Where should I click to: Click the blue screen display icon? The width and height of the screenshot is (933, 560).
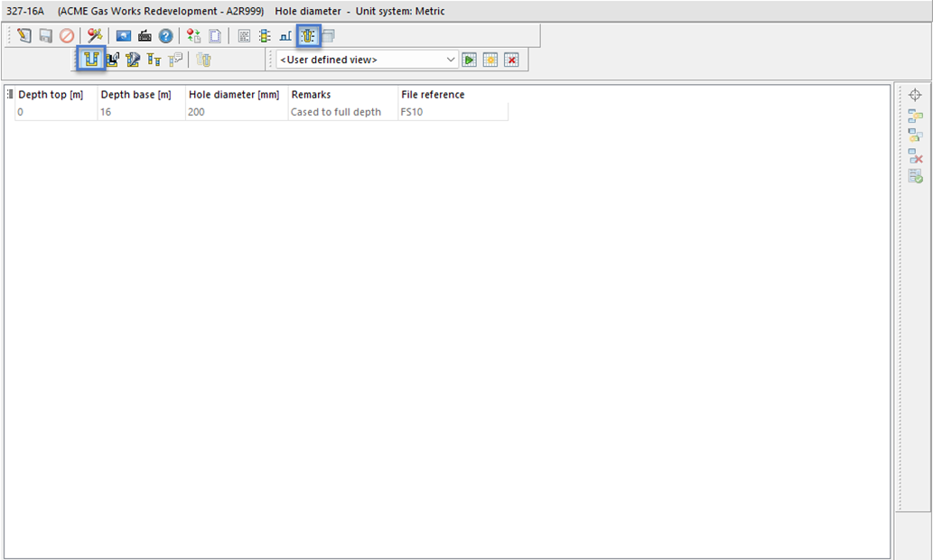[124, 36]
